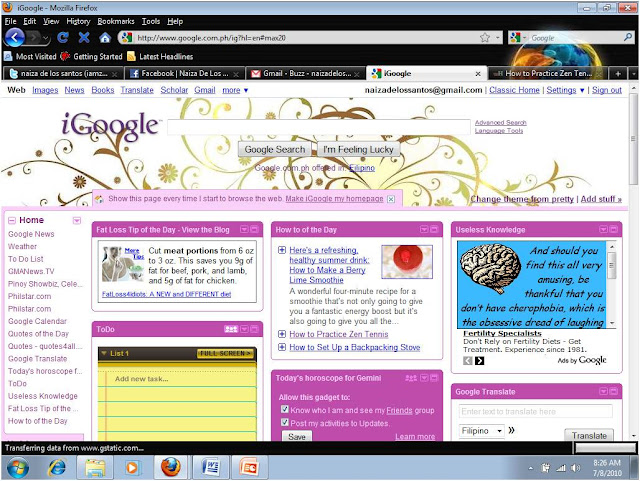
Task: Close the homepage promo banner
Action: [391, 199]
